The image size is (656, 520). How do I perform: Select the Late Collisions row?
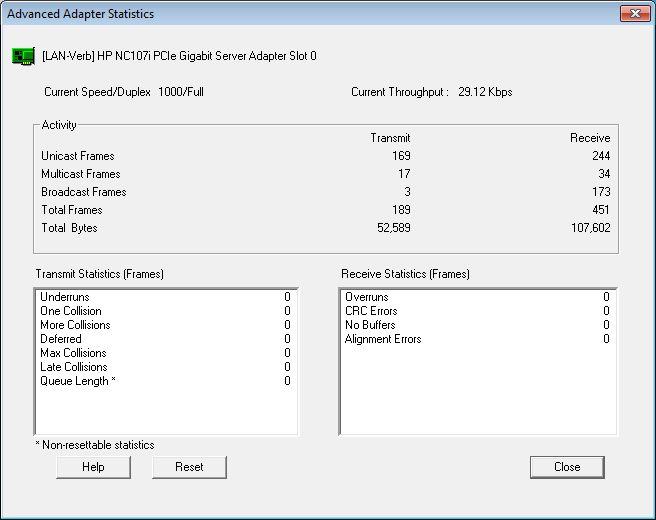click(166, 367)
